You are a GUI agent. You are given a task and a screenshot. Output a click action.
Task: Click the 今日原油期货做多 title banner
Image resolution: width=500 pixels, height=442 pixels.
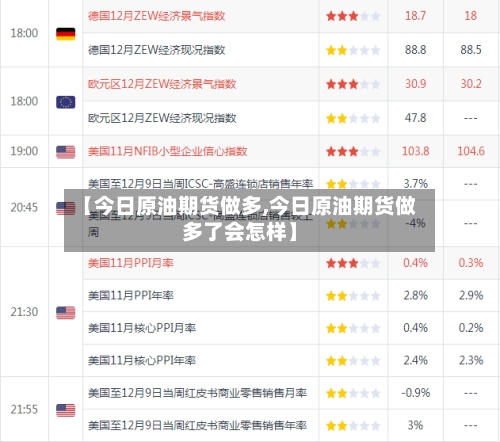point(249,220)
